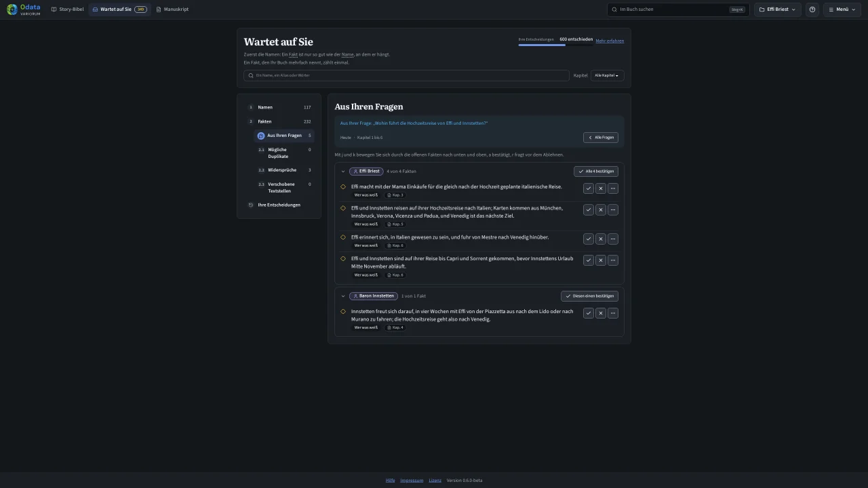The image size is (868, 488).
Task: Open more options for Lido oder Murano fact
Action: [x=613, y=313]
